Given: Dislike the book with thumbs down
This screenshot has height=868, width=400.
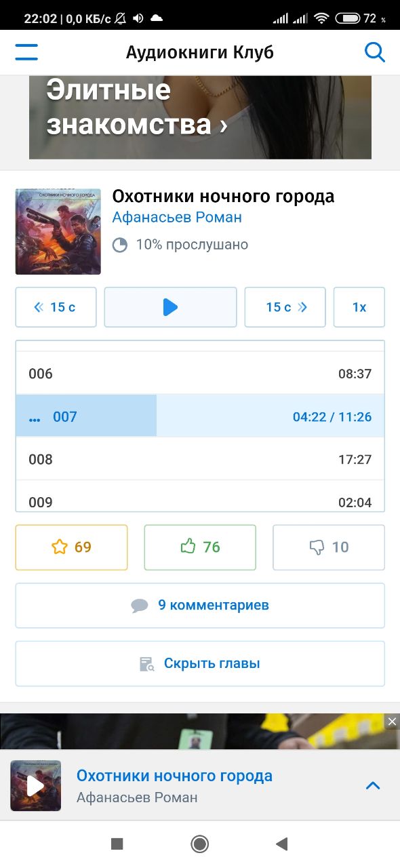Looking at the screenshot, I should pos(329,547).
